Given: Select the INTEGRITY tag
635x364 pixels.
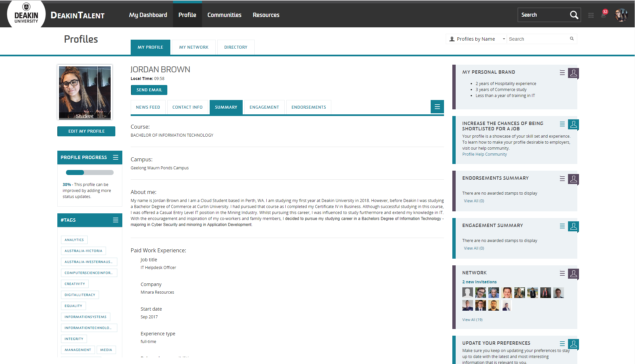Looking at the screenshot, I should click(74, 339).
